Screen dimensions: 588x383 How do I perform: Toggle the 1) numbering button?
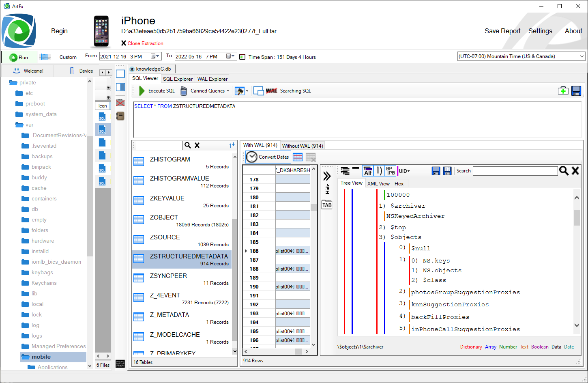(x=379, y=171)
